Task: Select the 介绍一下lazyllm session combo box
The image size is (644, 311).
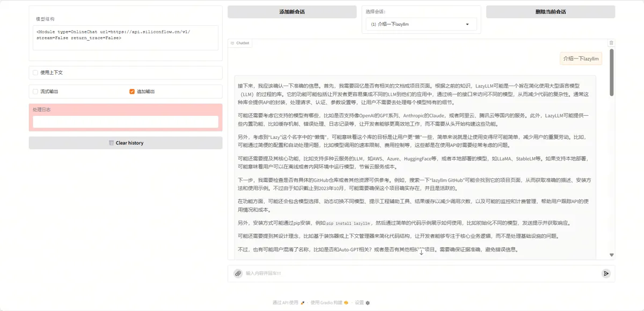Action: 421,24
